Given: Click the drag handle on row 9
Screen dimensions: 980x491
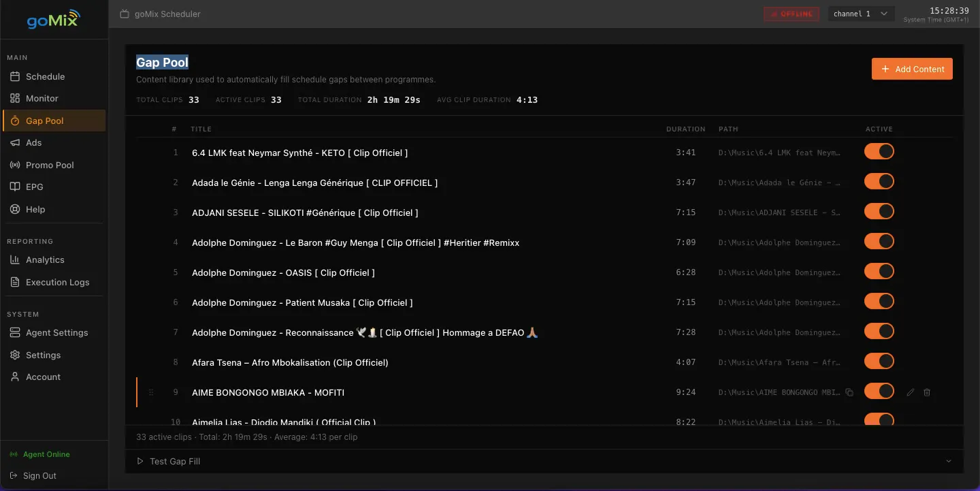Looking at the screenshot, I should click(151, 392).
